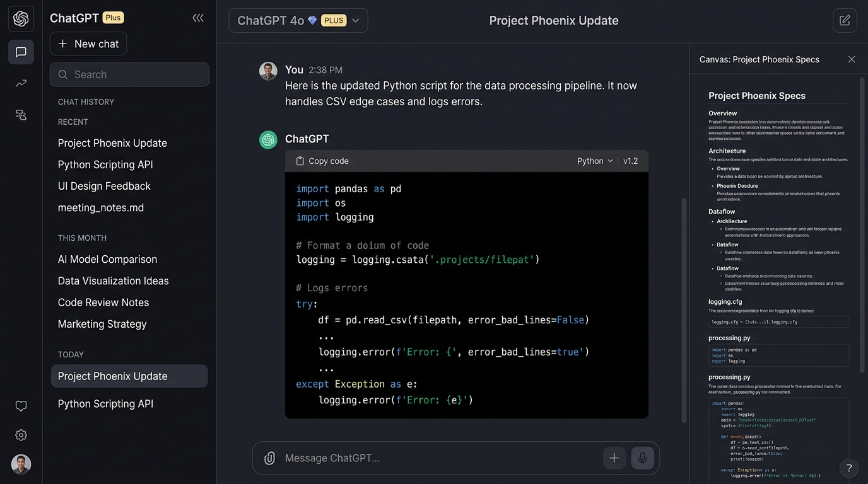This screenshot has width=868, height=484.
Task: Click the plus button in the message bar
Action: [x=614, y=458]
